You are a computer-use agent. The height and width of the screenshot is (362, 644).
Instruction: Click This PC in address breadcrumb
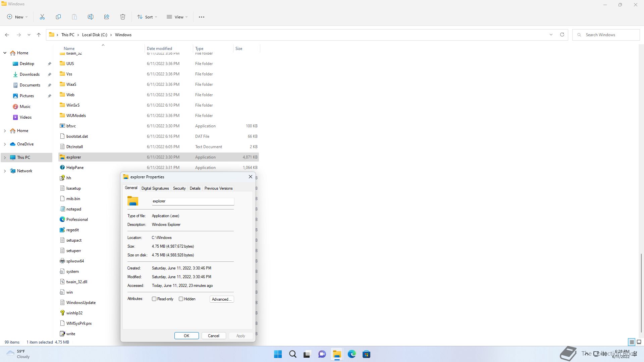coord(68,35)
